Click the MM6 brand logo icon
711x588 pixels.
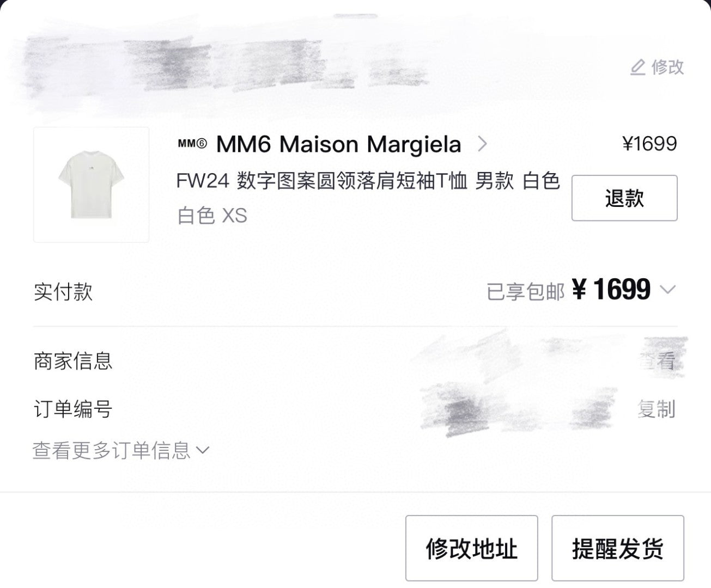coord(192,144)
